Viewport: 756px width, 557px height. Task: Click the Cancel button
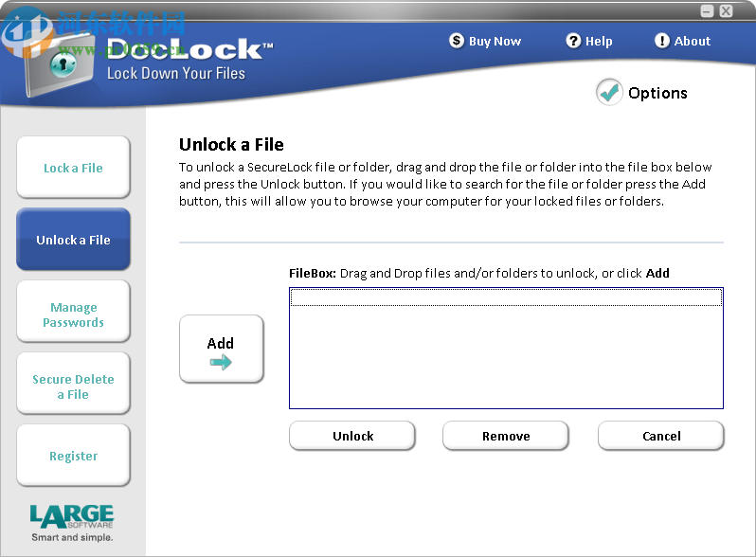(661, 436)
